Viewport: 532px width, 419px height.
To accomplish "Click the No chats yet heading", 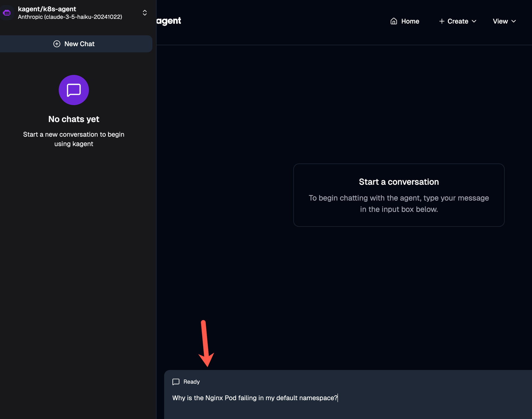I will (x=74, y=119).
